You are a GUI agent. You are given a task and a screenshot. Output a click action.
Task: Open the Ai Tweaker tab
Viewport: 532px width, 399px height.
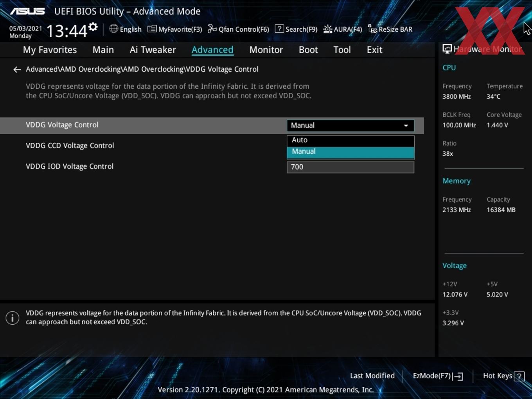tap(153, 50)
